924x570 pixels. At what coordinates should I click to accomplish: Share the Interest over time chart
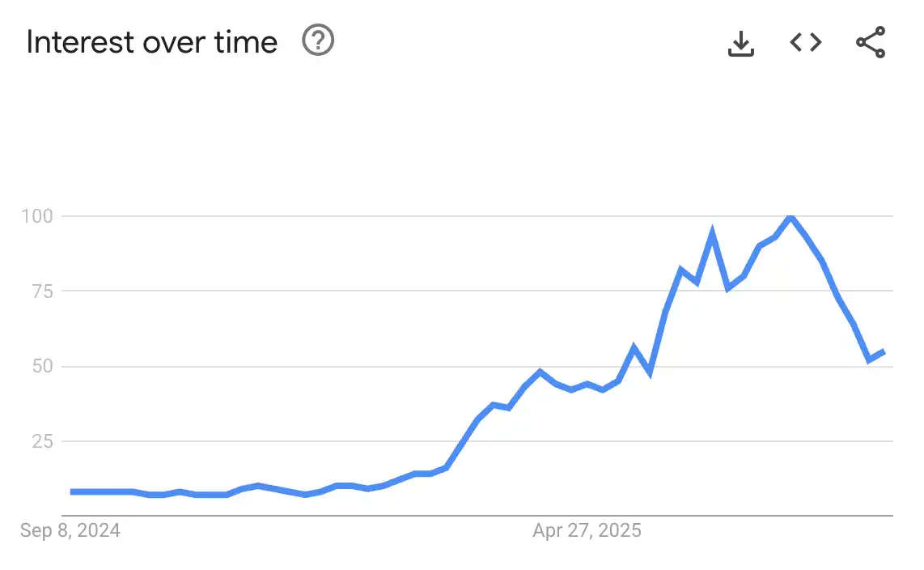coord(871,42)
